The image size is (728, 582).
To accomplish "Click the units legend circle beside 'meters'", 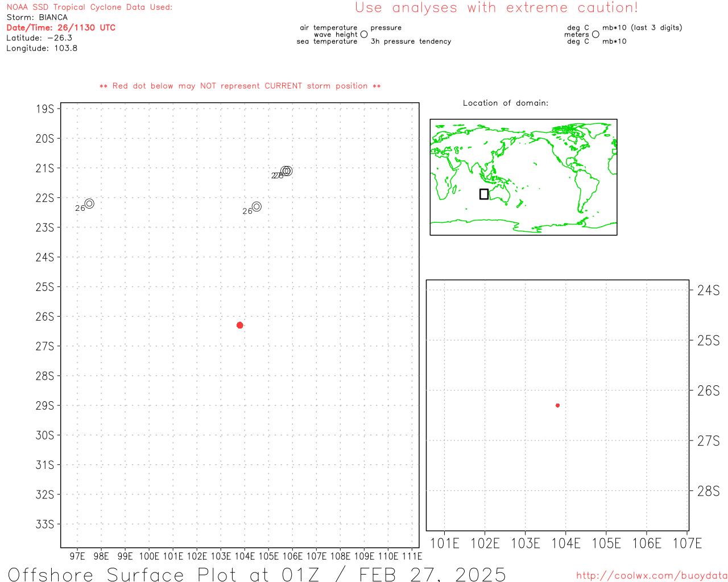I will (595, 34).
